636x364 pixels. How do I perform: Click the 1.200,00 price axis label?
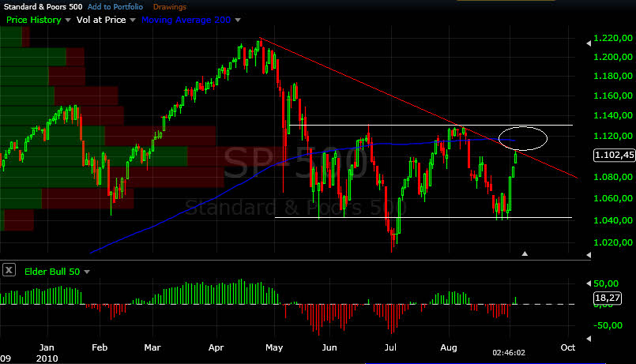point(613,57)
